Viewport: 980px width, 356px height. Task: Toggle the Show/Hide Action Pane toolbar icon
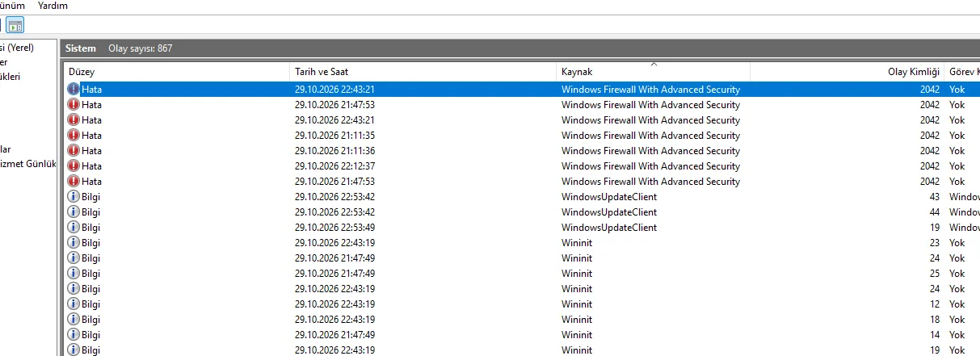(15, 25)
